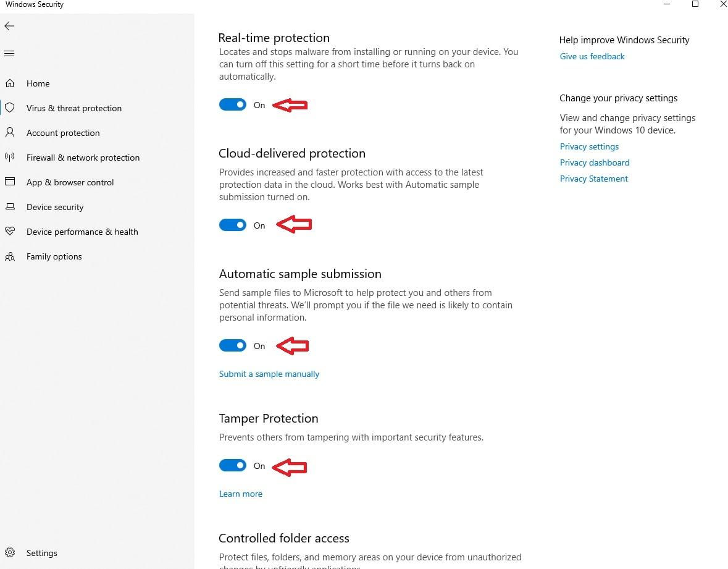
Task: Click the Account protection person icon
Action: point(10,133)
